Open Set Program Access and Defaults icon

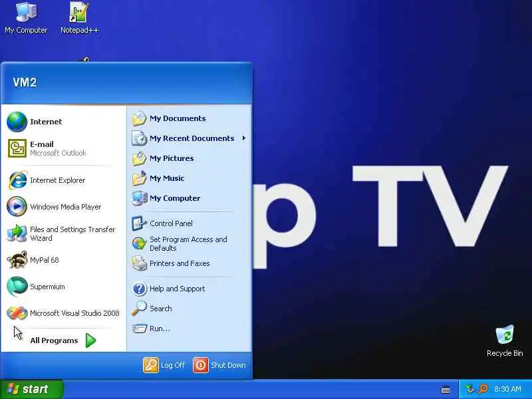[139, 243]
